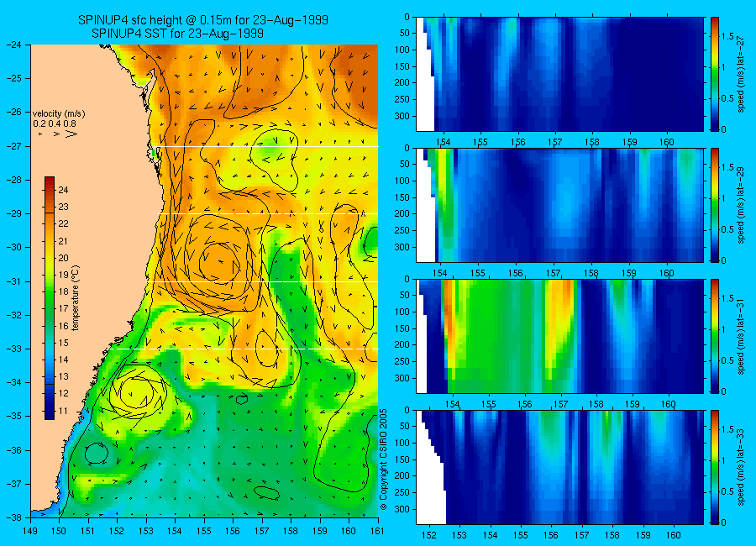Select the 'velocity (m/s)' legend label
This screenshot has width=756, height=546.
coord(59,114)
